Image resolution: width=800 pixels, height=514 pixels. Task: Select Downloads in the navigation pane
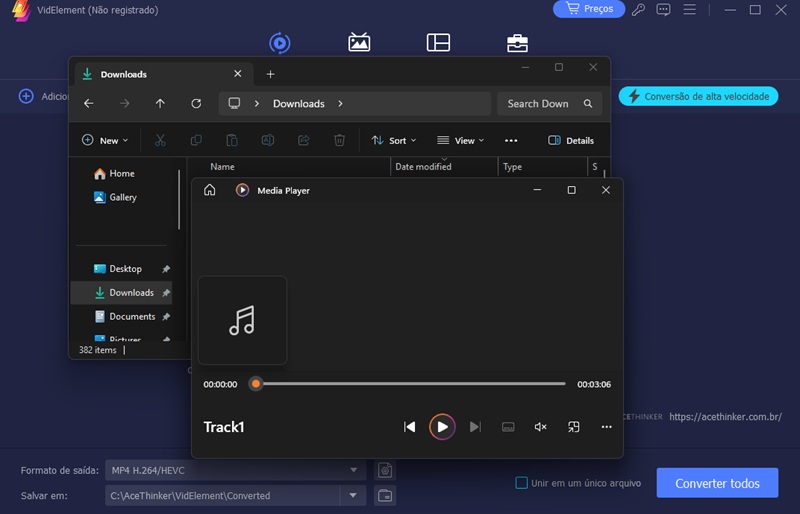click(131, 293)
